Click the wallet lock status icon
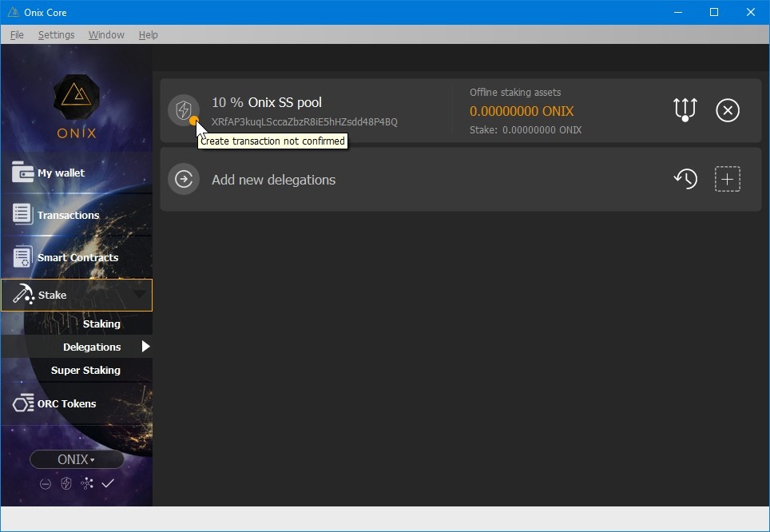770x532 pixels. [46, 484]
